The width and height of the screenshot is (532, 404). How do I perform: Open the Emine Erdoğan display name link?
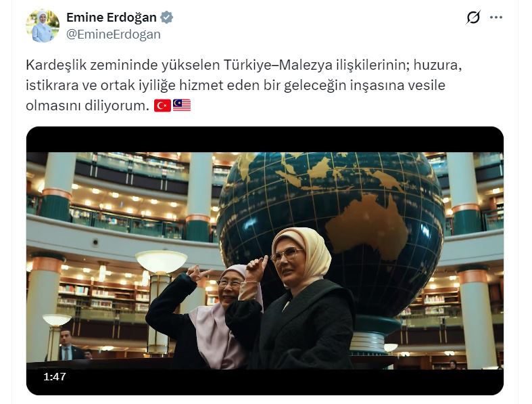(x=112, y=18)
